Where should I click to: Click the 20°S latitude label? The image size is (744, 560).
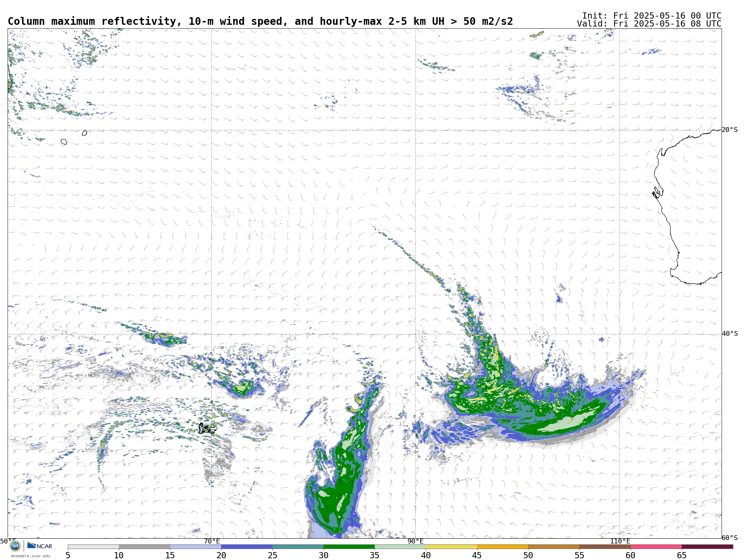[730, 130]
